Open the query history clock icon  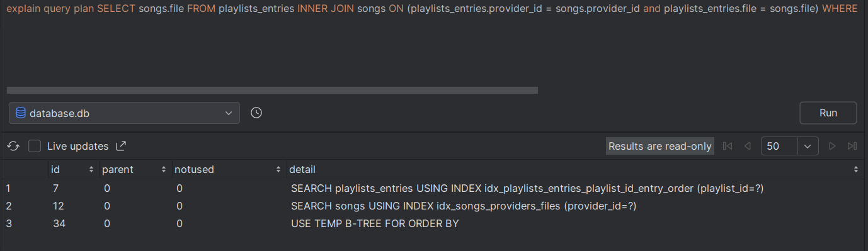click(x=256, y=113)
